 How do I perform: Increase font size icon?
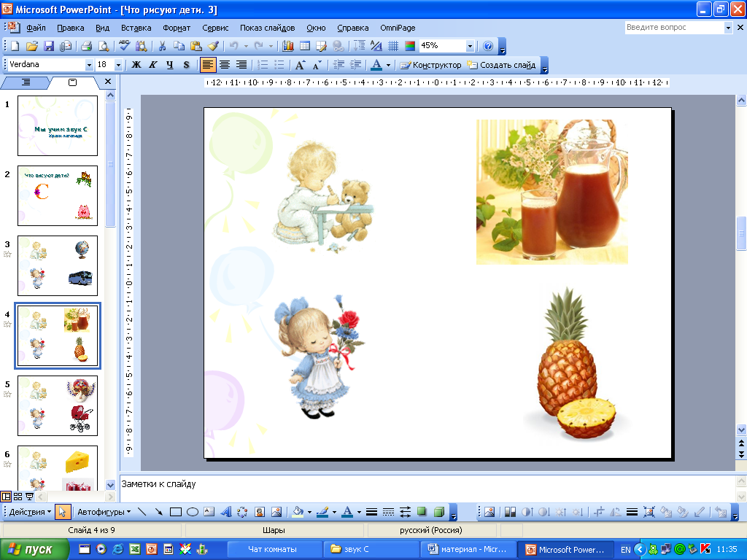click(300, 65)
